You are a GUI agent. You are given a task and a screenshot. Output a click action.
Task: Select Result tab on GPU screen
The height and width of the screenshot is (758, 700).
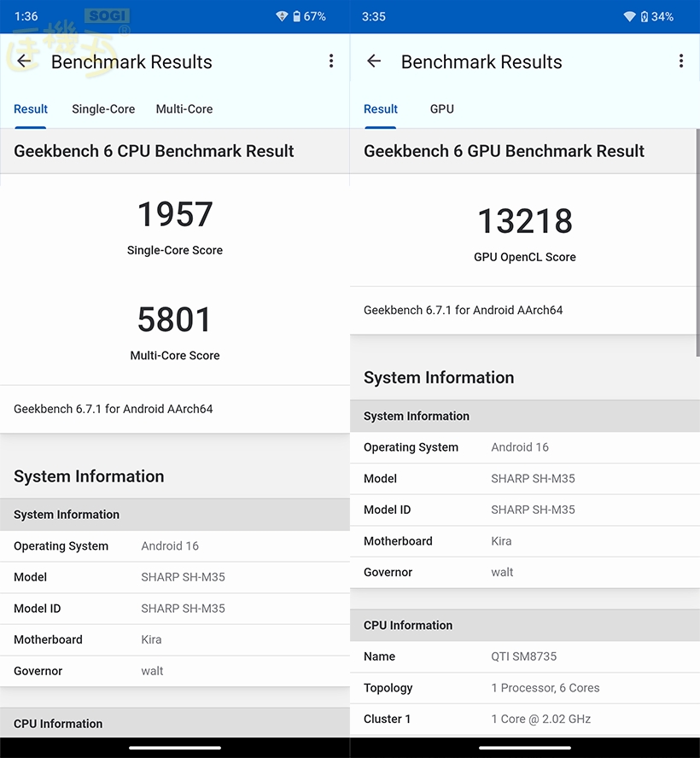click(381, 109)
